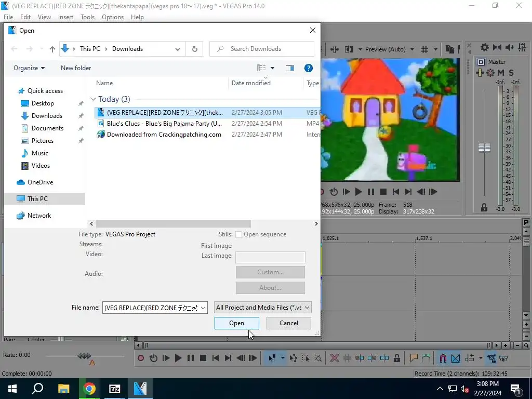Click the Insert Marker icon
Screen dimensions: 532x399
point(414,358)
